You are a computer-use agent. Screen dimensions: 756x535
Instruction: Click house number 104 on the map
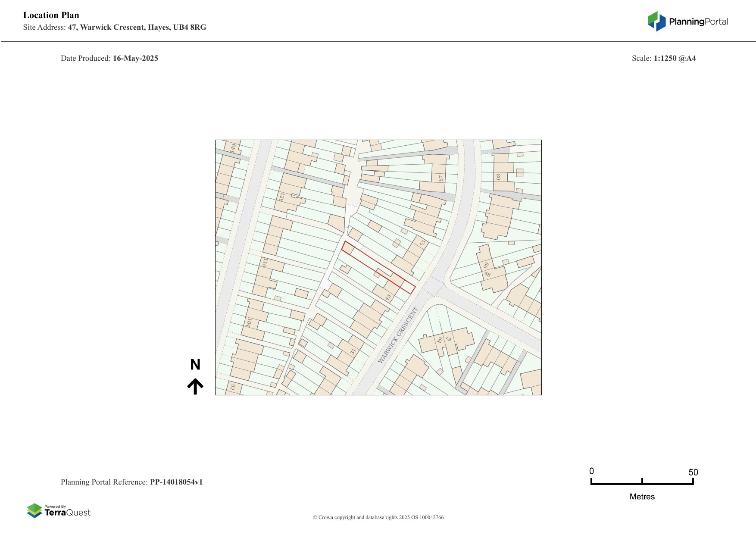pyautogui.click(x=249, y=322)
